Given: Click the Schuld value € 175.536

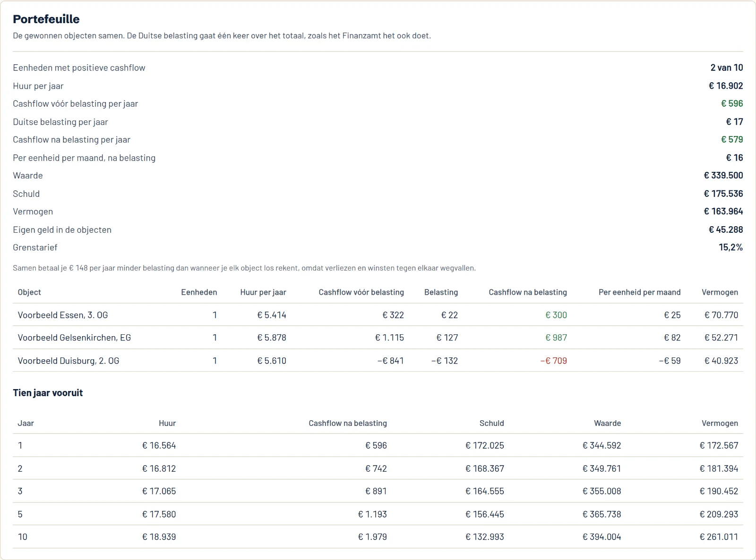Looking at the screenshot, I should (x=723, y=194).
